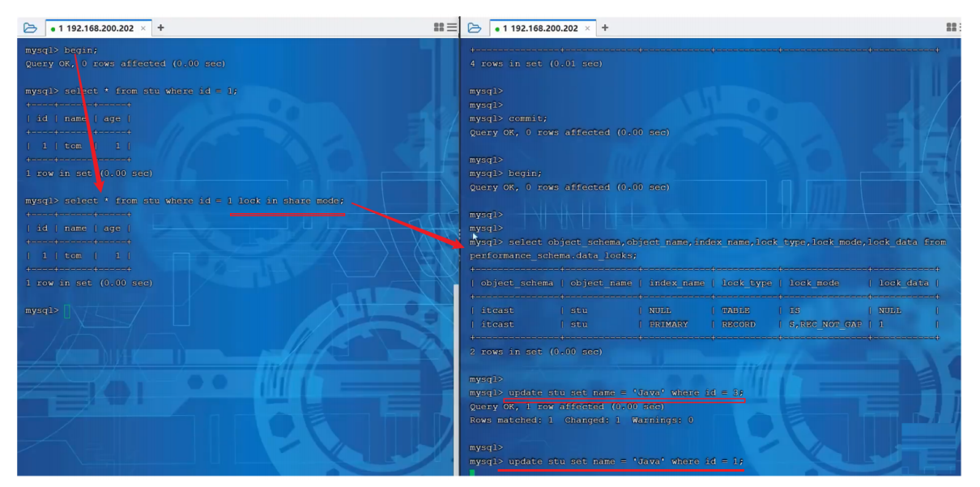Click the "TABLE" lock_type cell
Screen dimensions: 980x487
point(735,310)
